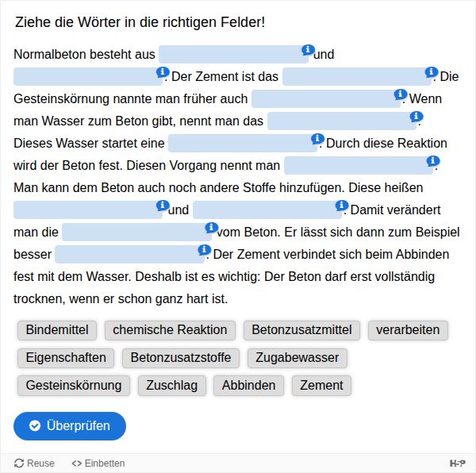Screen dimensions: 476x473
Task: Click the H5P logo icon
Action: 457,463
